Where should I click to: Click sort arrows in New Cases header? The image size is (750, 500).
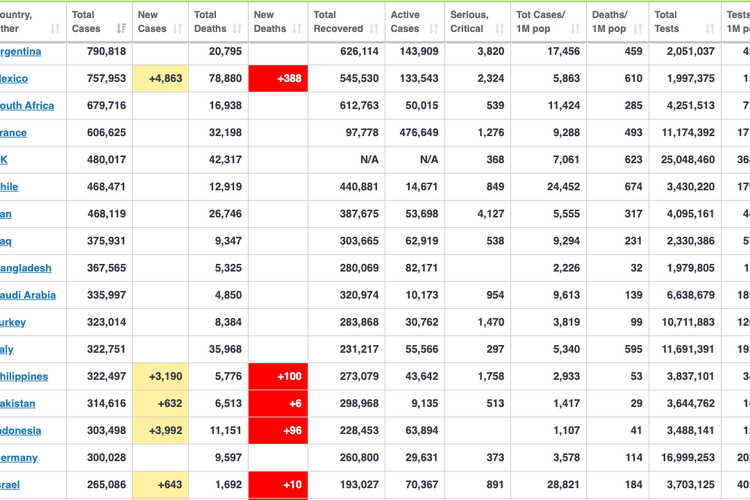(x=179, y=29)
